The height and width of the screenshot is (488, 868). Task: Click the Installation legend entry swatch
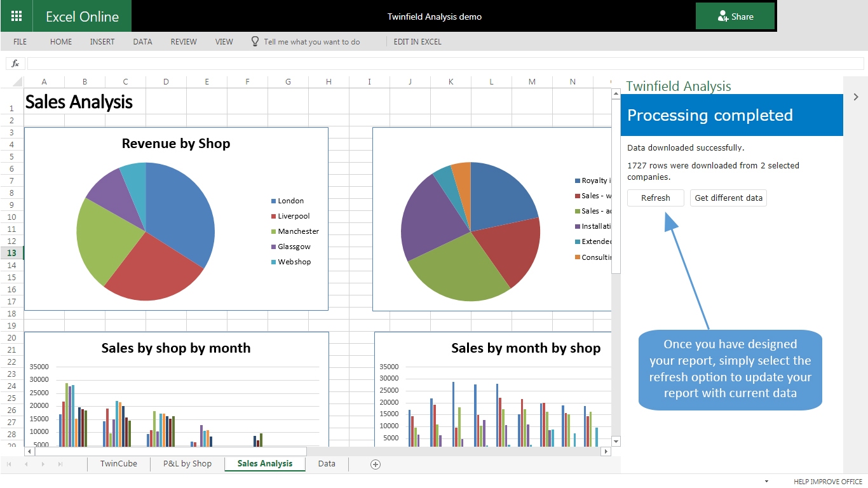click(x=577, y=226)
